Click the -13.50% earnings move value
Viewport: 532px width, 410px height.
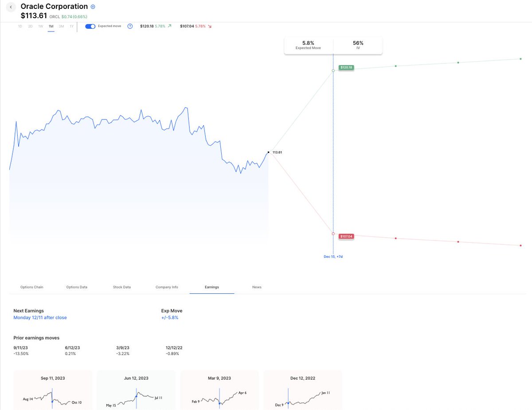click(21, 354)
